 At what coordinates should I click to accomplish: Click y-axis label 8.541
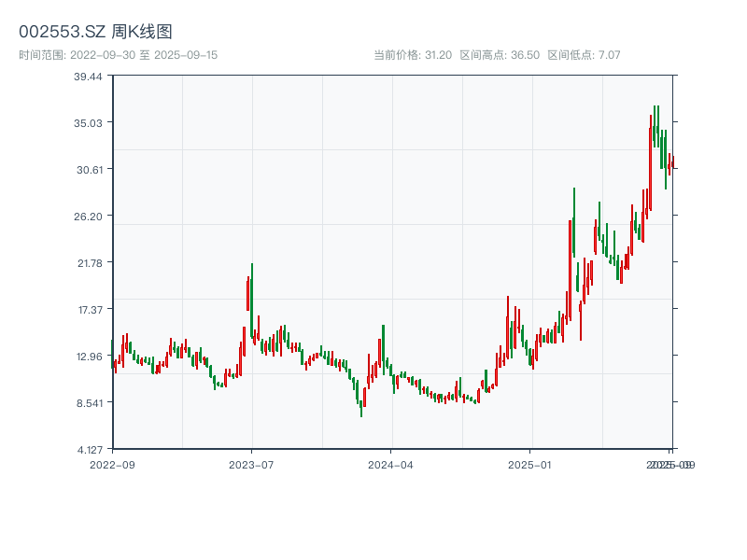(90, 403)
